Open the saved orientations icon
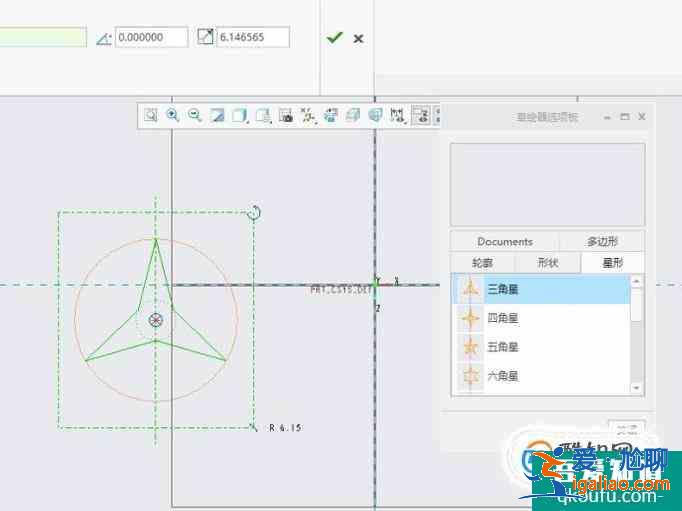This screenshot has height=511, width=682. (263, 116)
